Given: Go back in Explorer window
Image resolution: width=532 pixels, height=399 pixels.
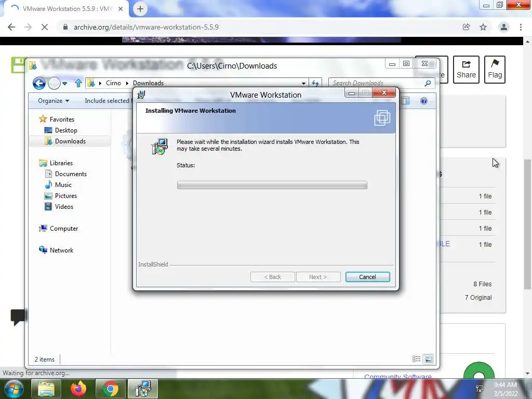Looking at the screenshot, I should [x=39, y=83].
